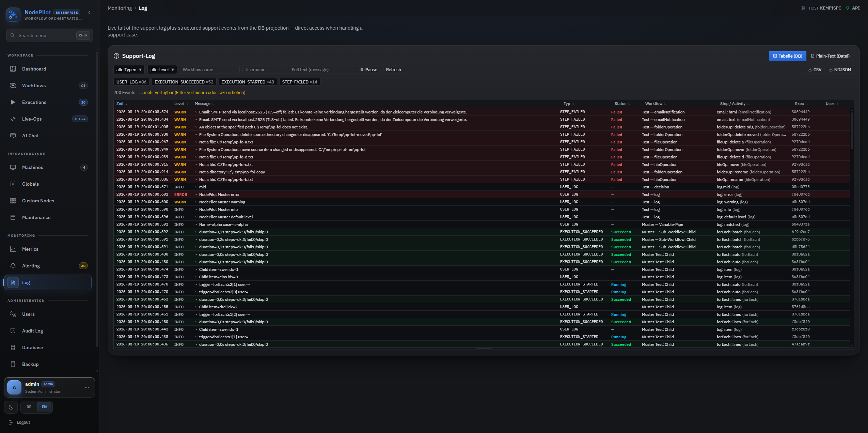Click the NodePilot logo icon
The height and width of the screenshot is (433, 868).
(13, 15)
